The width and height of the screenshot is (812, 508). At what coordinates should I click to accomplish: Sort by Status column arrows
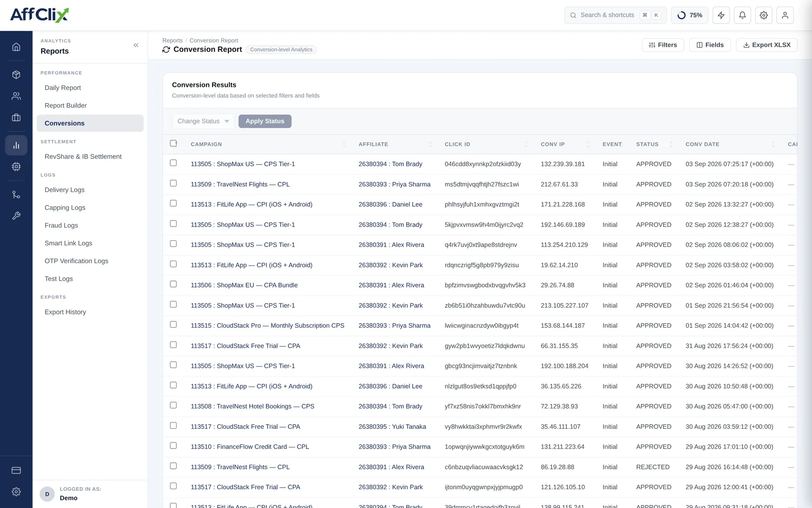tap(671, 144)
